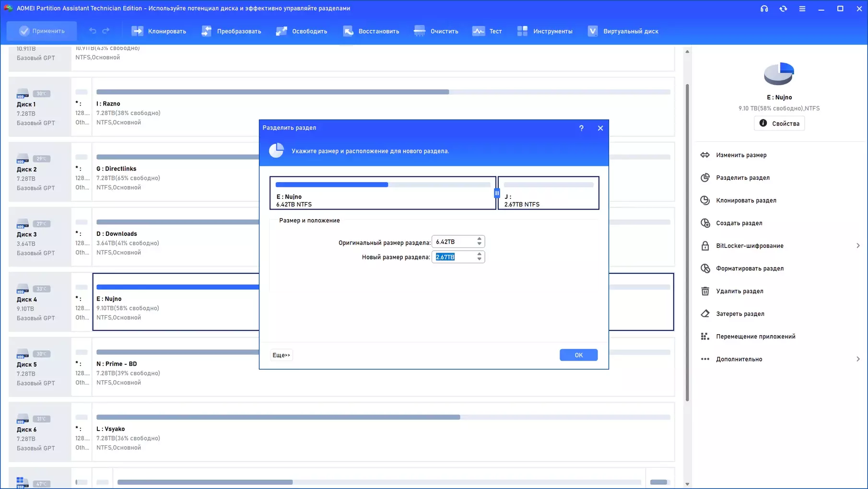Click the Затереть раздел eraser icon
868x489 pixels.
pyautogui.click(x=705, y=314)
